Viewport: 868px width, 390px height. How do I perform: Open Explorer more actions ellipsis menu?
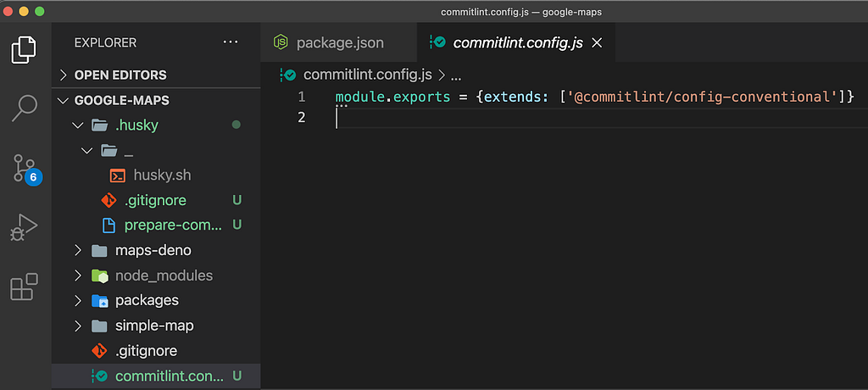click(x=231, y=42)
